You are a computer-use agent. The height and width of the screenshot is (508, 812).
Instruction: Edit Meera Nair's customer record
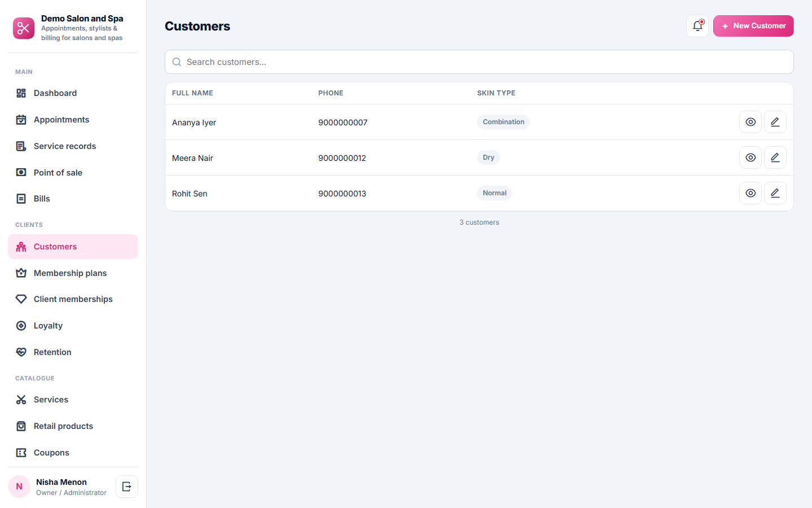tap(775, 157)
